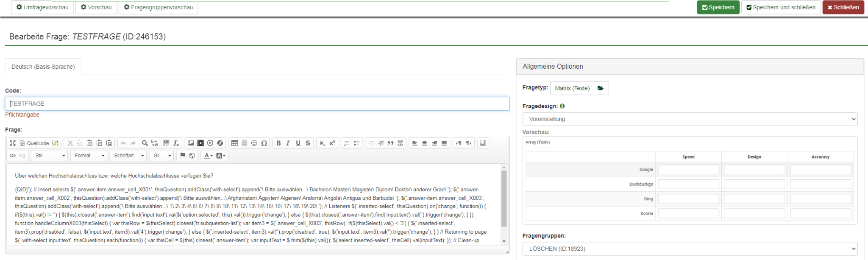Click the green Speichern button
868x260 pixels.
718,7
